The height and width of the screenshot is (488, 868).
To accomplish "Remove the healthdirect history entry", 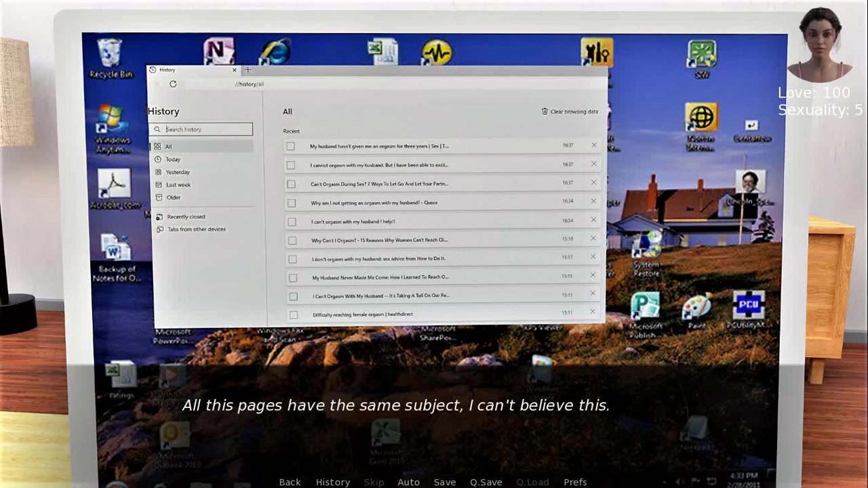I will pyautogui.click(x=592, y=312).
